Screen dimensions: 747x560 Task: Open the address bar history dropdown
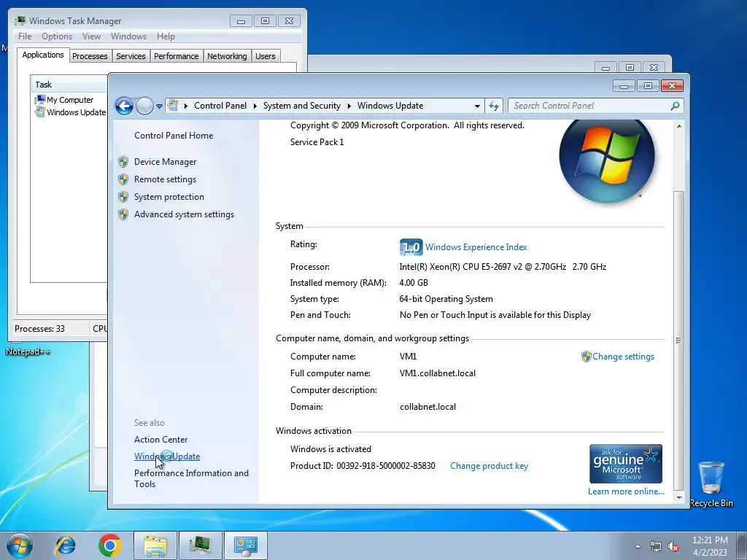point(477,106)
